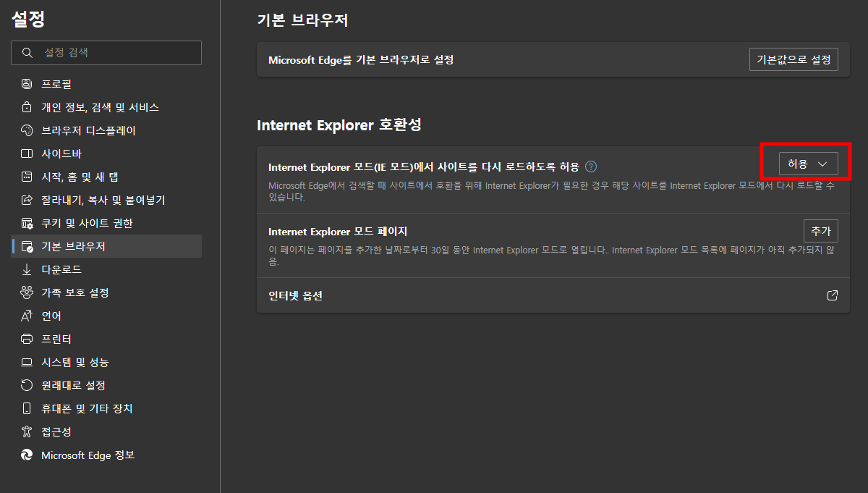Open 브라우저 디스플레이 settings
868x493 pixels.
point(107,130)
